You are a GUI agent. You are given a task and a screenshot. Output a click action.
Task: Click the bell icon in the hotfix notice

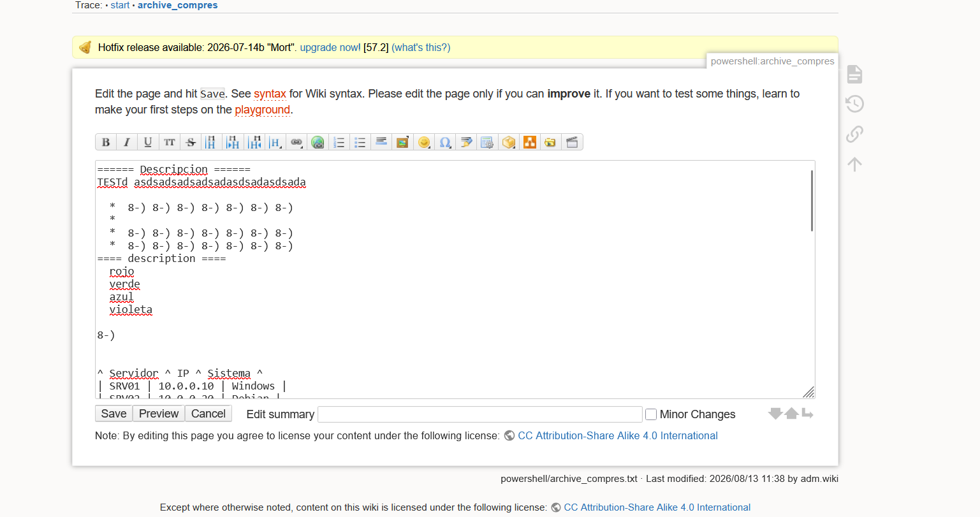pyautogui.click(x=85, y=47)
